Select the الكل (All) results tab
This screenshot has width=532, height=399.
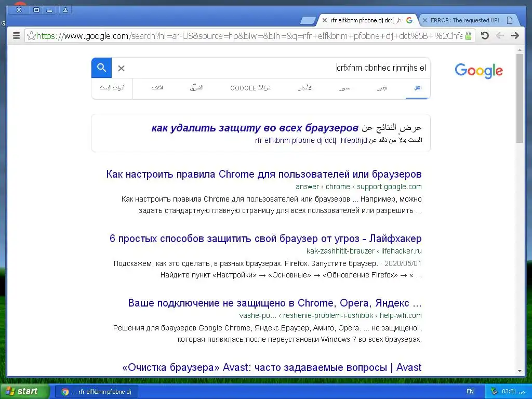click(x=418, y=88)
